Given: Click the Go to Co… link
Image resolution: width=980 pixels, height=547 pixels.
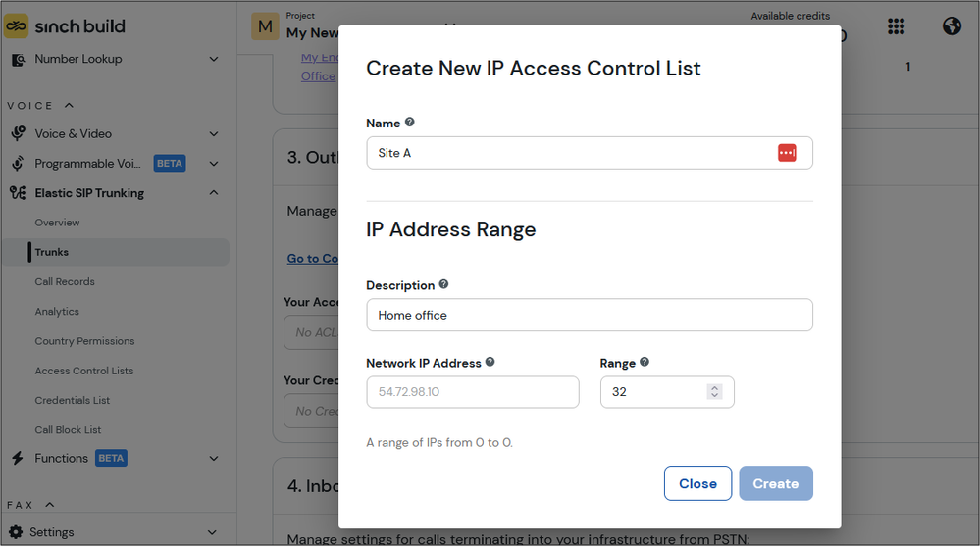Looking at the screenshot, I should pyautogui.click(x=313, y=259).
